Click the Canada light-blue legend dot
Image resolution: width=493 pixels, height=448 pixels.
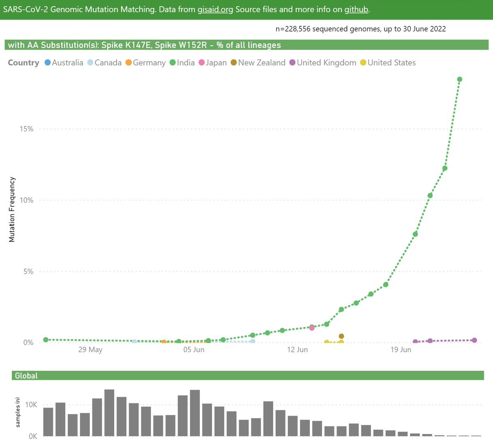[90, 63]
